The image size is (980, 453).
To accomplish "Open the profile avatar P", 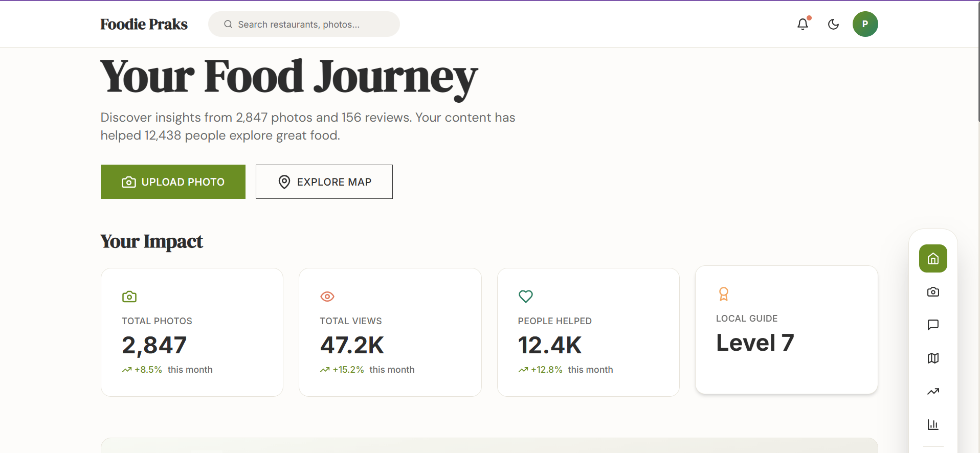I will (x=865, y=24).
